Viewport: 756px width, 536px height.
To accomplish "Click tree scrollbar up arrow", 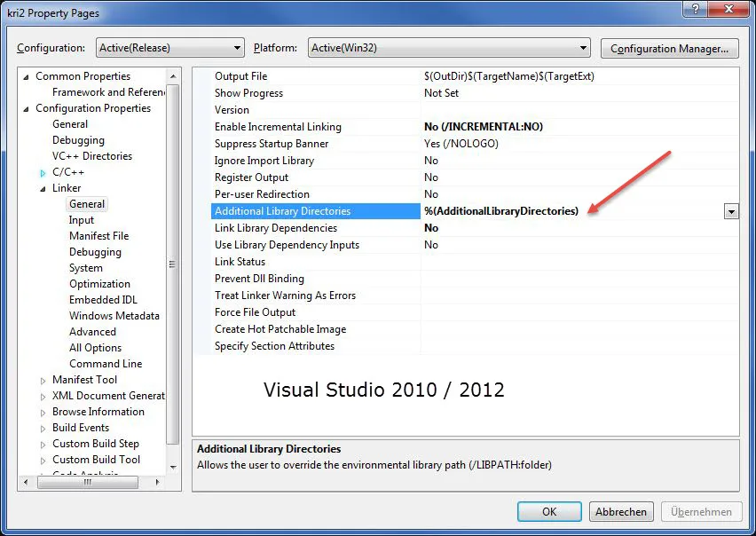I will (x=173, y=76).
